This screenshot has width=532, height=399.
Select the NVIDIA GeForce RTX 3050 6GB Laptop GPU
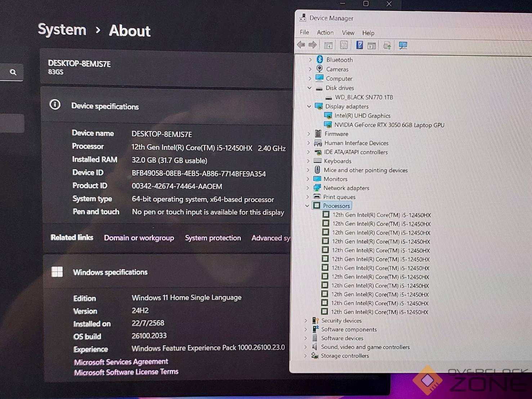pyautogui.click(x=389, y=125)
